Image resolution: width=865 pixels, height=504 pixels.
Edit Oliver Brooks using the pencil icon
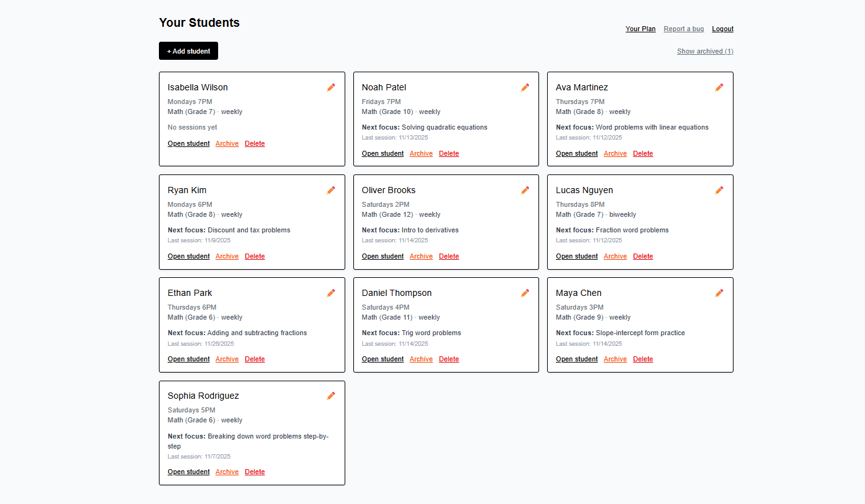click(x=525, y=190)
